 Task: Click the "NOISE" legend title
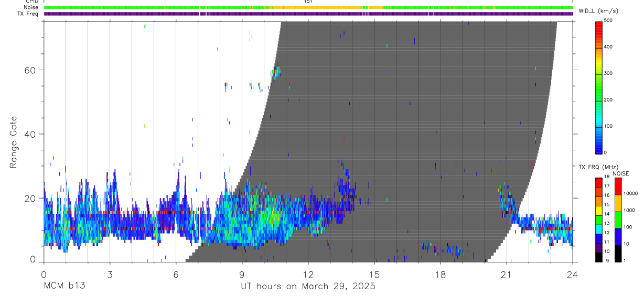point(620,173)
